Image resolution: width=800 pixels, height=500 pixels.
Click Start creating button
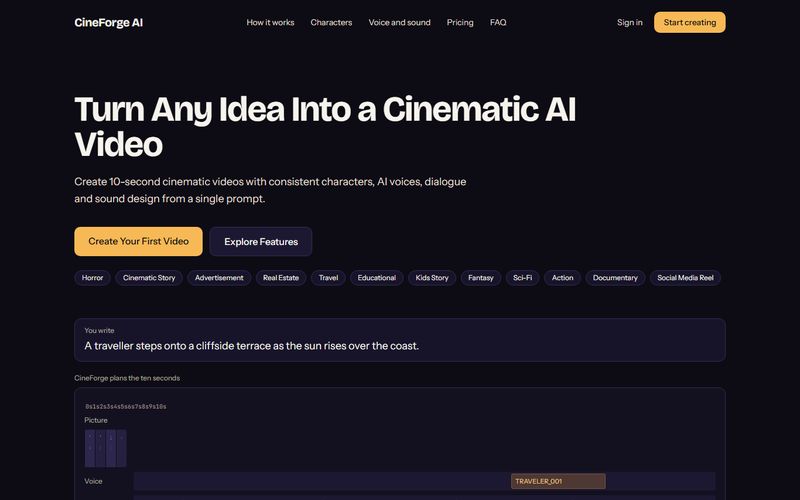(689, 22)
